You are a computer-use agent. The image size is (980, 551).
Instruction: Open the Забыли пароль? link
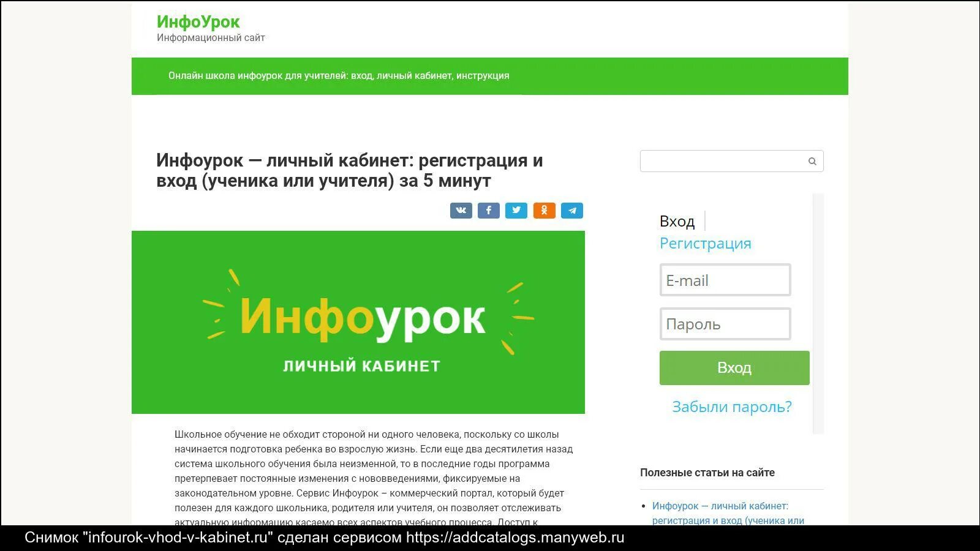[732, 407]
